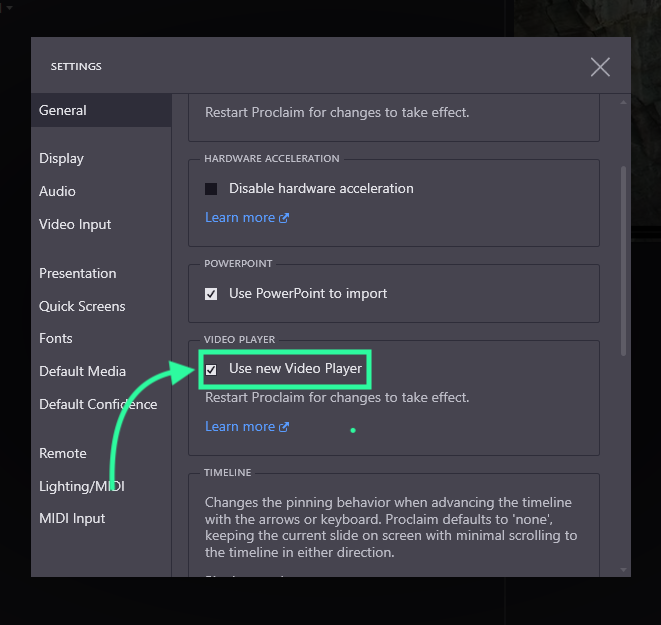Screen dimensions: 661x625
Task: Open the Presentation settings category
Action: pos(77,273)
